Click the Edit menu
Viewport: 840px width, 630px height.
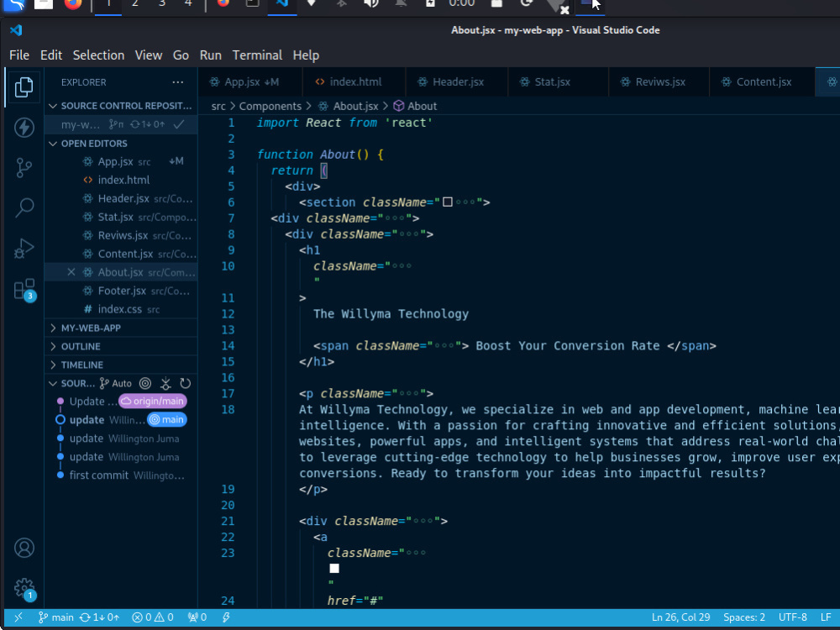point(51,55)
